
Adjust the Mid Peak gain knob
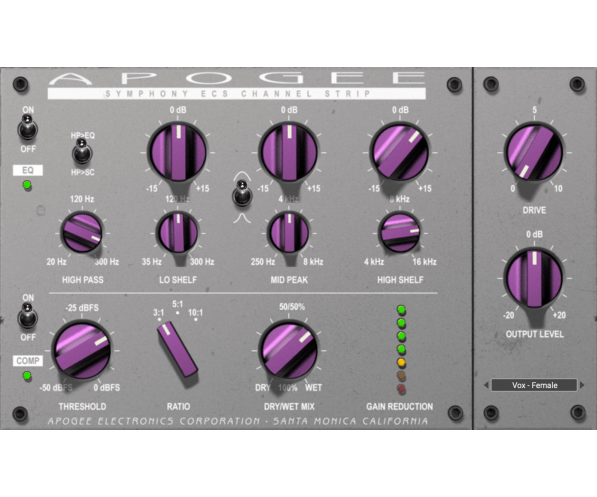point(289,152)
